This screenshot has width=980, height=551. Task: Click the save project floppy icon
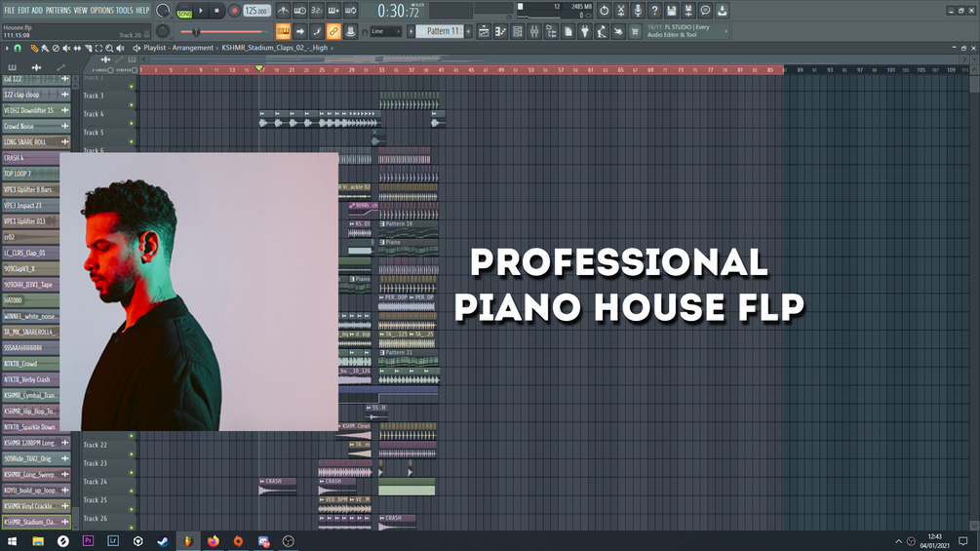coord(671,11)
